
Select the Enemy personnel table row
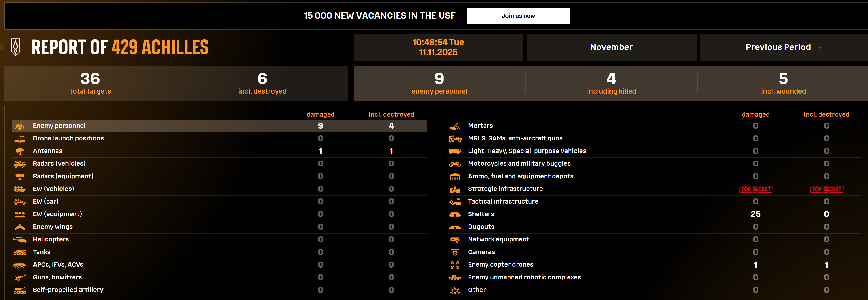pyautogui.click(x=219, y=126)
